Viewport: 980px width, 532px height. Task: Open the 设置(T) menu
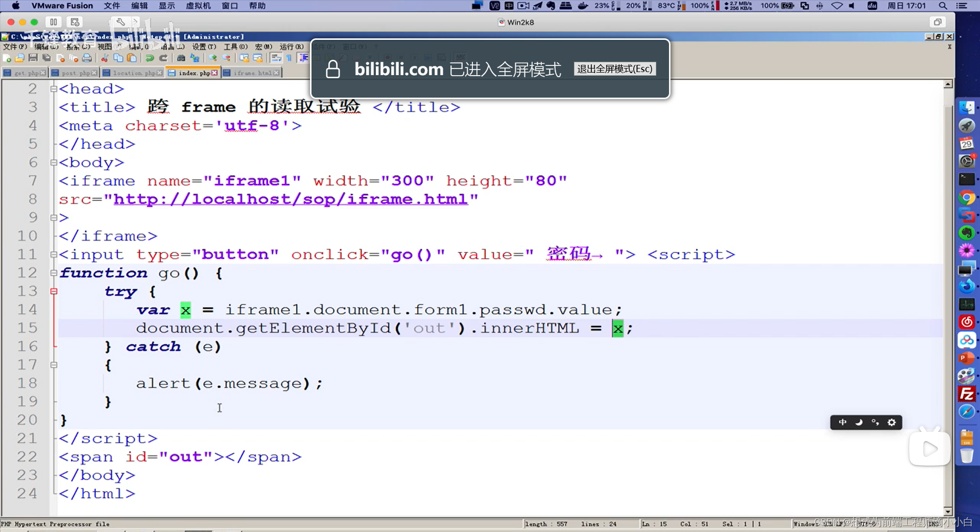[x=204, y=47]
